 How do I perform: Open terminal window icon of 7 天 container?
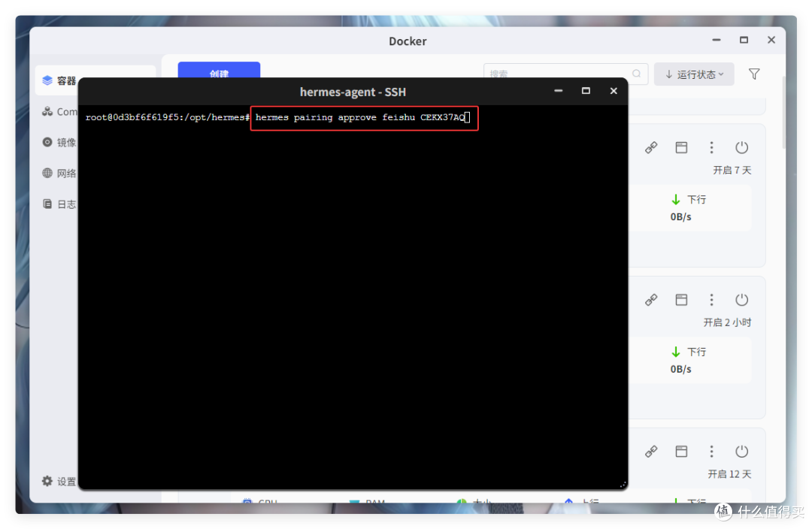(x=681, y=147)
